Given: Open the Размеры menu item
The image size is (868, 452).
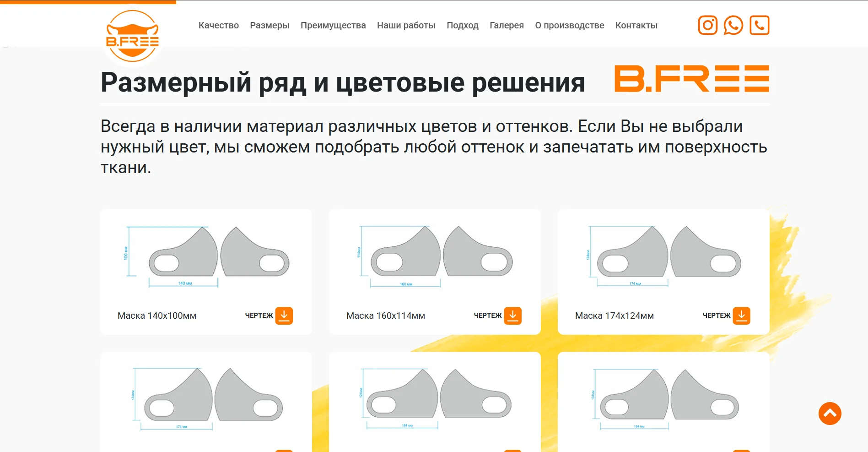Looking at the screenshot, I should tap(270, 26).
